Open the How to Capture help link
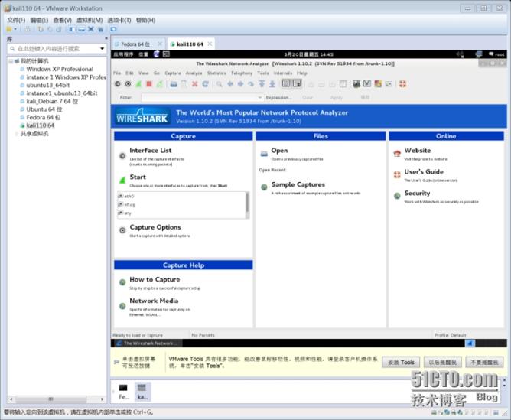The image size is (511, 420). pyautogui.click(x=155, y=279)
